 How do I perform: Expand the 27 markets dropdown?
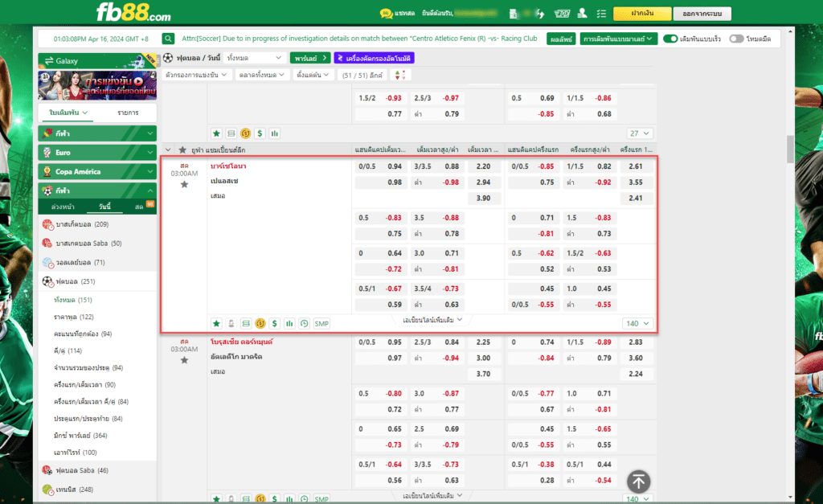tap(640, 133)
